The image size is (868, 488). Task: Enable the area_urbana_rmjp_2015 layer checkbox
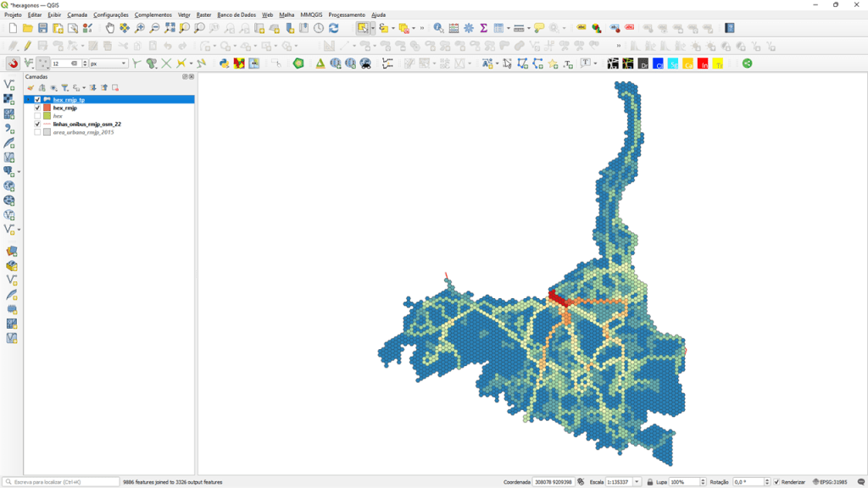point(37,132)
